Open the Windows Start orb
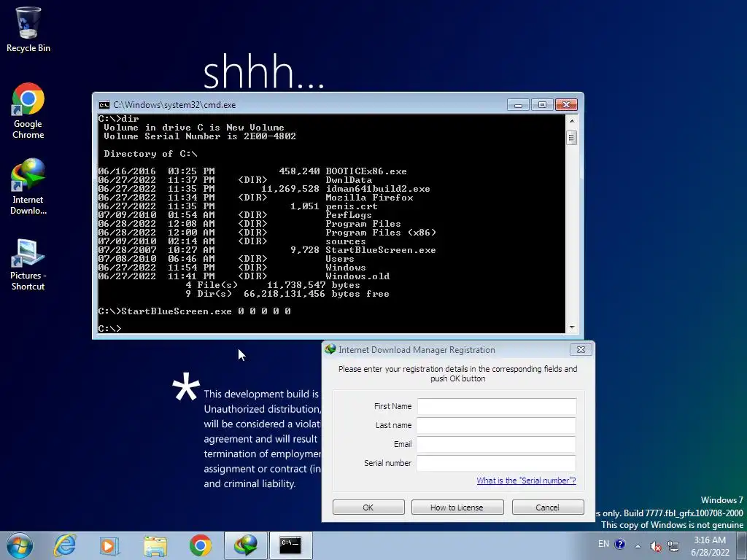The height and width of the screenshot is (560, 747). (20, 545)
